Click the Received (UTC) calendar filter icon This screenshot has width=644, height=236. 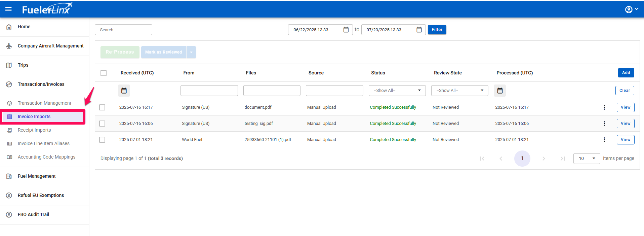[x=124, y=91]
